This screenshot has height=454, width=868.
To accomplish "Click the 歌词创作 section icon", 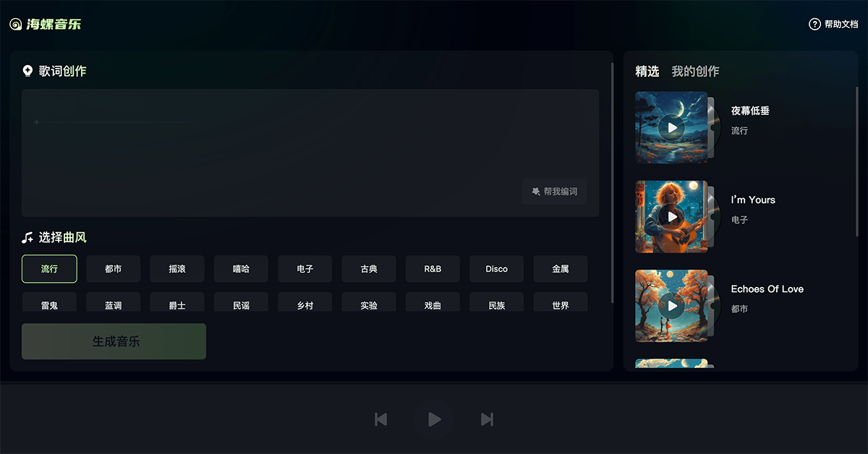I will pyautogui.click(x=27, y=70).
